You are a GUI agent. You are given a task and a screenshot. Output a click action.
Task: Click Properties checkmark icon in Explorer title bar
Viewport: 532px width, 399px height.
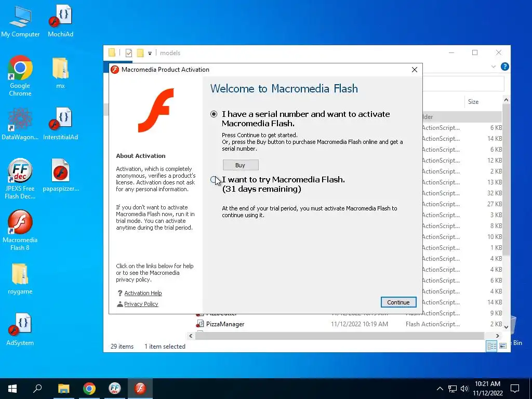tap(129, 53)
